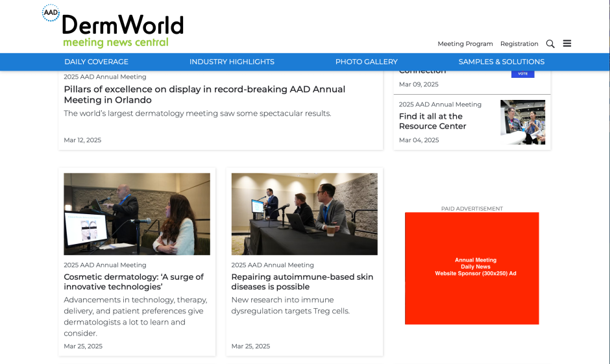Click the blue Vote thumbnail image
This screenshot has height=364, width=610.
point(522,74)
